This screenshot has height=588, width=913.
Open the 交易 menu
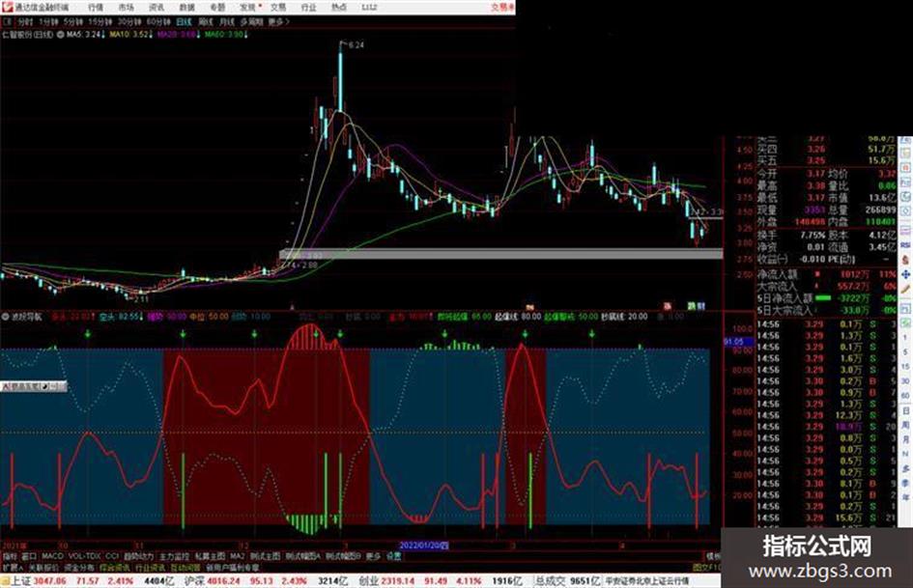pos(278,8)
